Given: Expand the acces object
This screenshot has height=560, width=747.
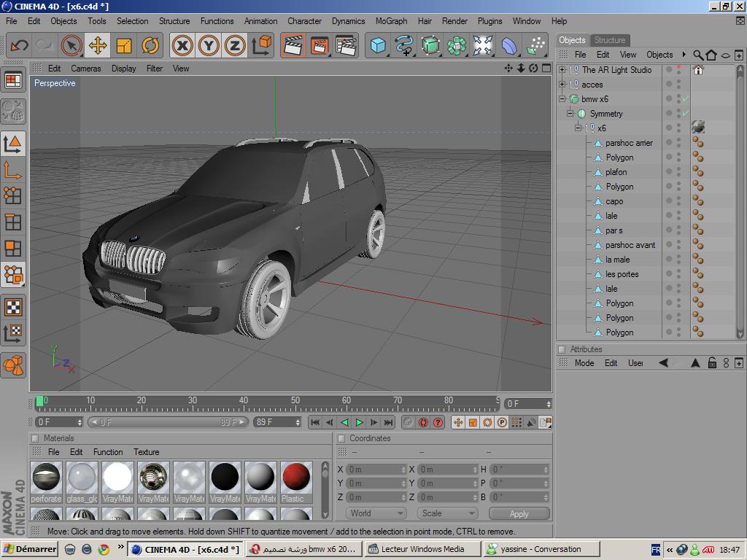Looking at the screenshot, I should coord(562,85).
